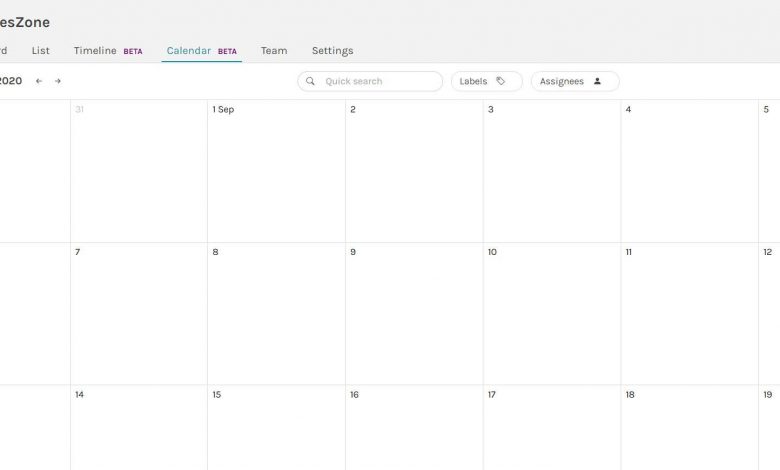Open the Settings tab

point(332,50)
